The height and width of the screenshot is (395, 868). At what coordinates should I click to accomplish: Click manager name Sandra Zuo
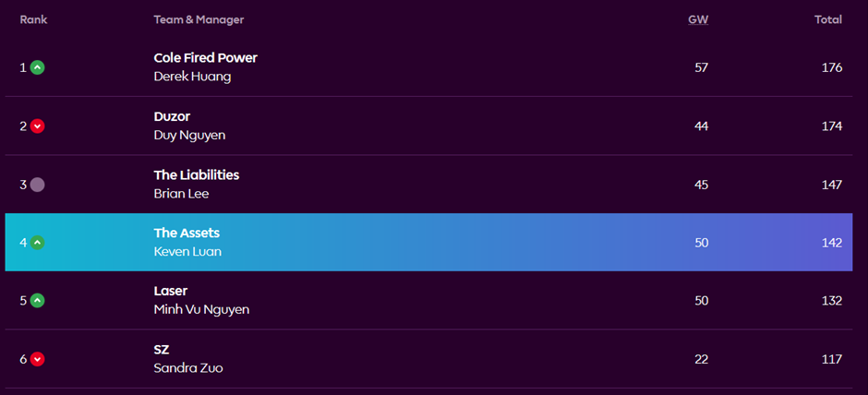tap(188, 368)
